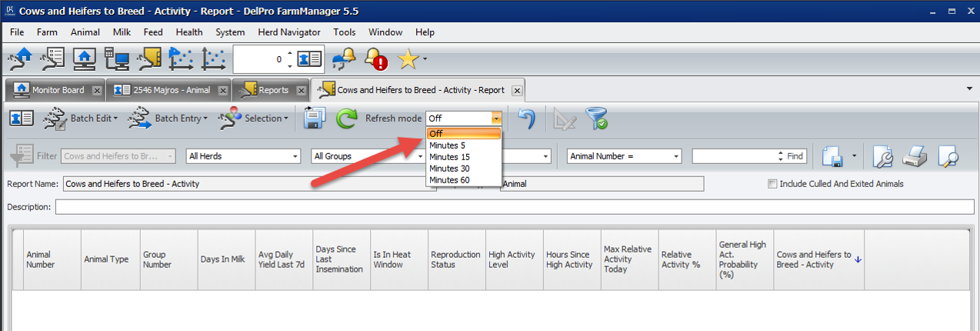This screenshot has height=331, width=980.
Task: Click the save report floppy disk icon
Action: 315,119
